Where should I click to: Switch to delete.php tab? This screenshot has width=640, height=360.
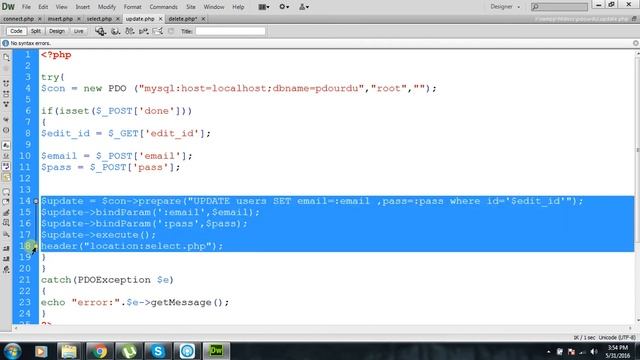tap(182, 19)
